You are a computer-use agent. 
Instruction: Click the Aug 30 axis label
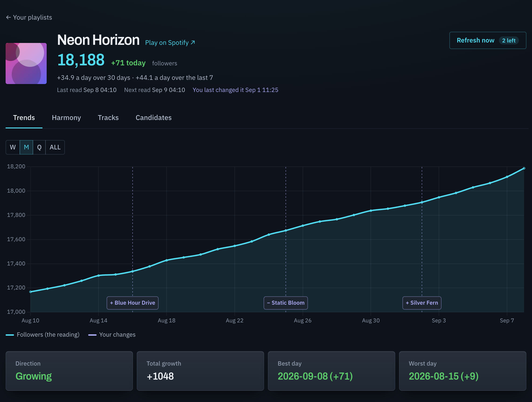[371, 321]
